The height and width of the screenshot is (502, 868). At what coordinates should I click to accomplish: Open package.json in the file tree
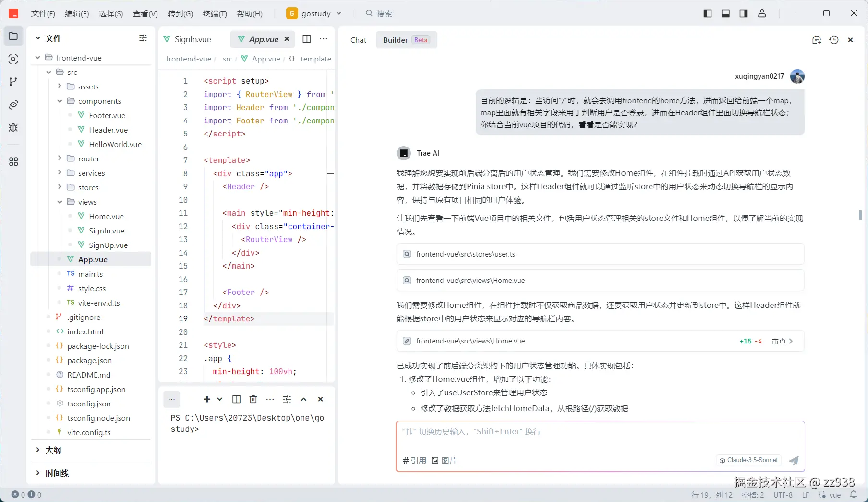[x=89, y=360]
